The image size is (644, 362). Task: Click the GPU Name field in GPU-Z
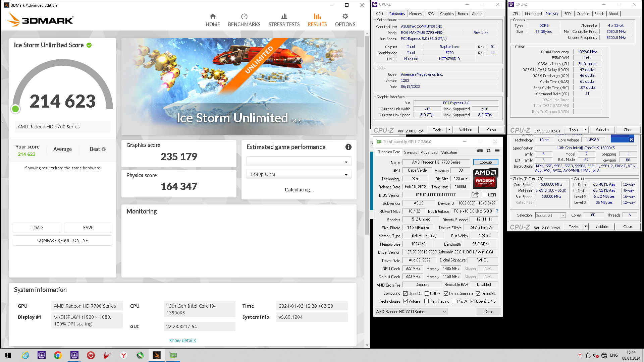[436, 162]
